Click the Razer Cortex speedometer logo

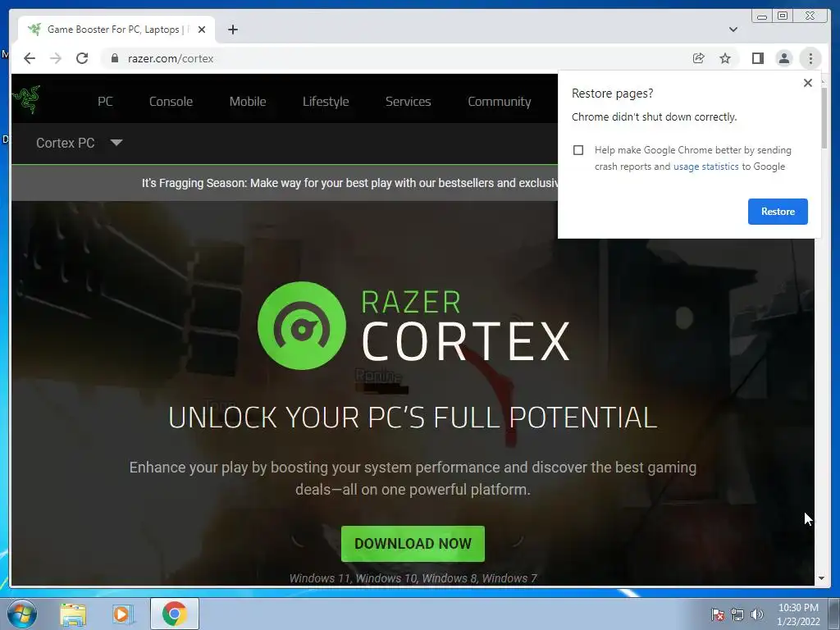(302, 326)
